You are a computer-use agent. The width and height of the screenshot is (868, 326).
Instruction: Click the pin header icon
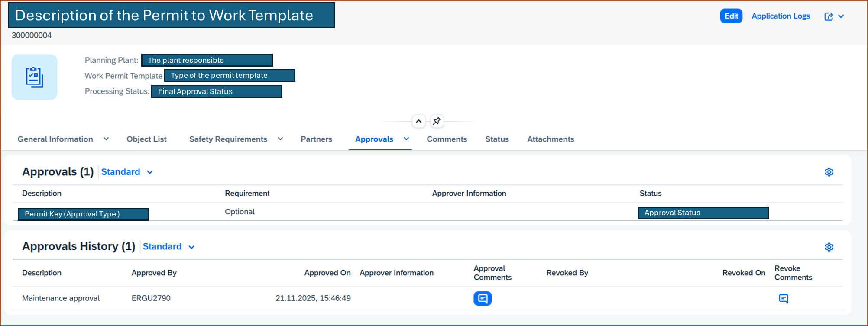pyautogui.click(x=437, y=121)
